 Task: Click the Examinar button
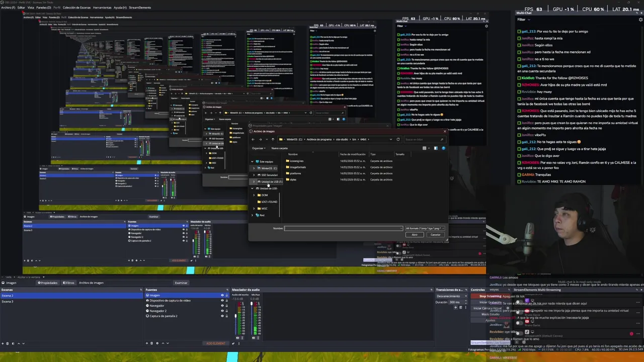click(181, 283)
